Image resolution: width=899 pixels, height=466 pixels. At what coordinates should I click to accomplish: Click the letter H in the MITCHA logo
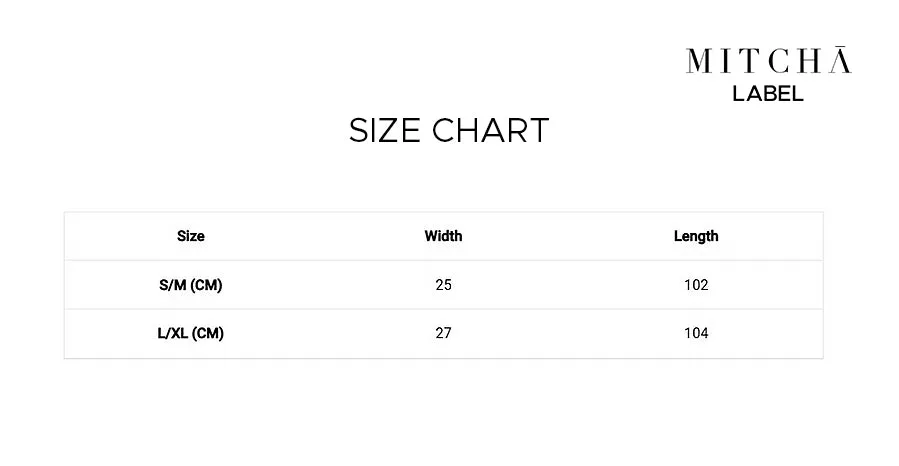809,61
